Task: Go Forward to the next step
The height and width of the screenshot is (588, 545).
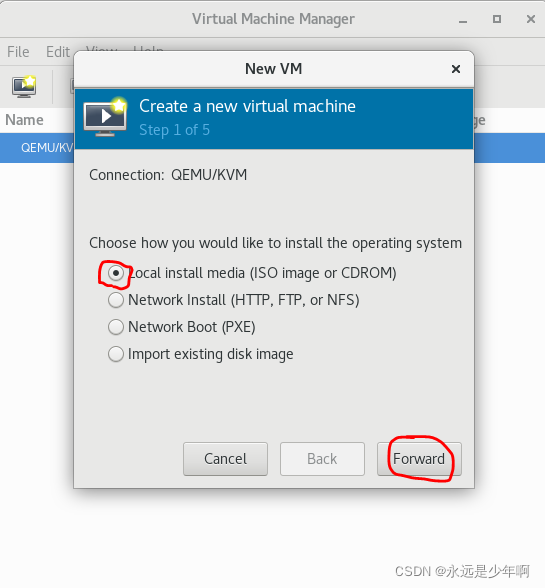Action: click(419, 459)
